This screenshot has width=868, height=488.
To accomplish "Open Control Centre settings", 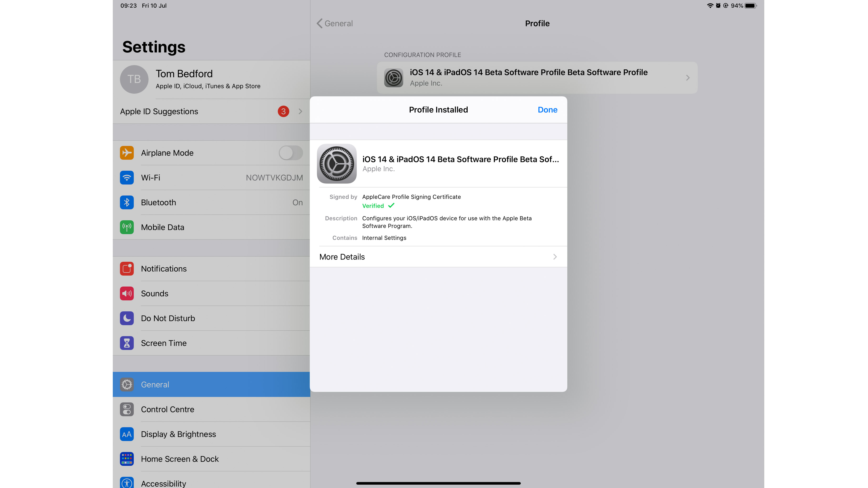I will (x=211, y=410).
